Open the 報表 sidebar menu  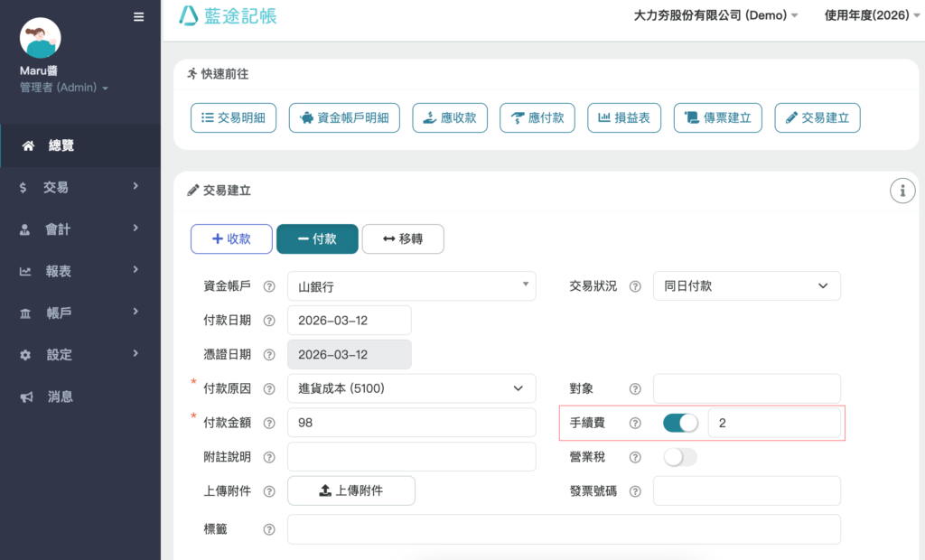coord(80,270)
